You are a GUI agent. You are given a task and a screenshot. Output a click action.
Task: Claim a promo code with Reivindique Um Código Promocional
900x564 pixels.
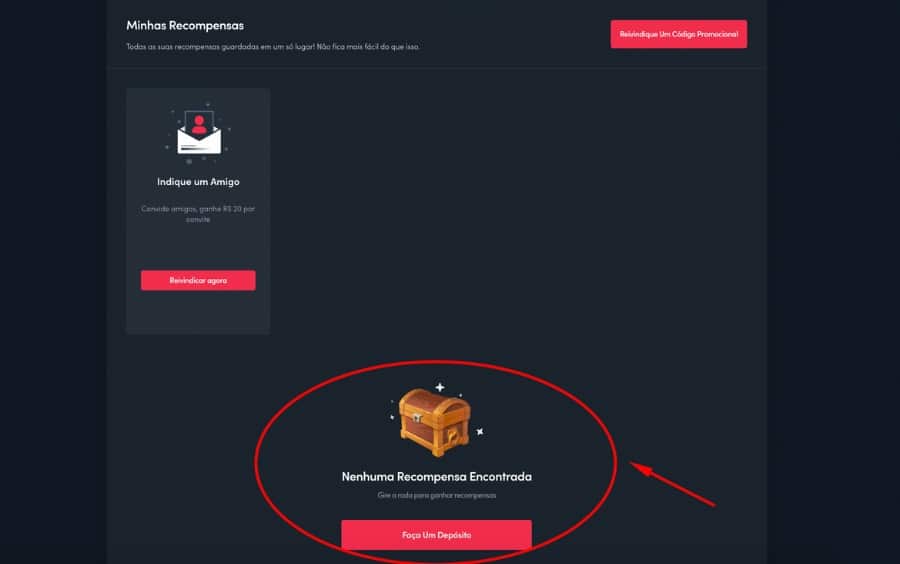678,34
